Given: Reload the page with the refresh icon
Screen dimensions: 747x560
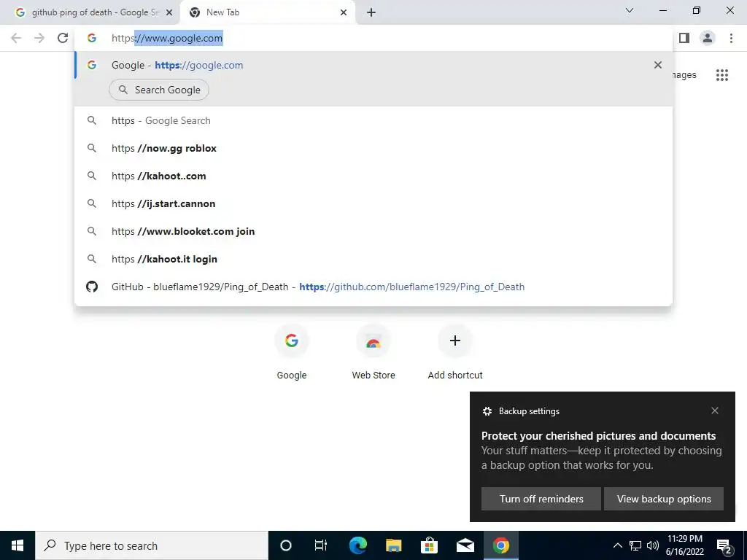Looking at the screenshot, I should 63,38.
